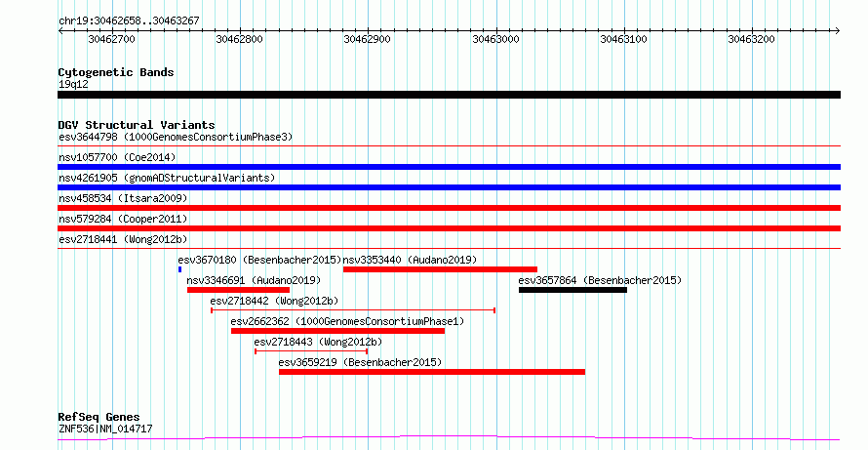868x450 pixels.
Task: Open esv2718442 (Wong2012b) label
Action: point(274,301)
